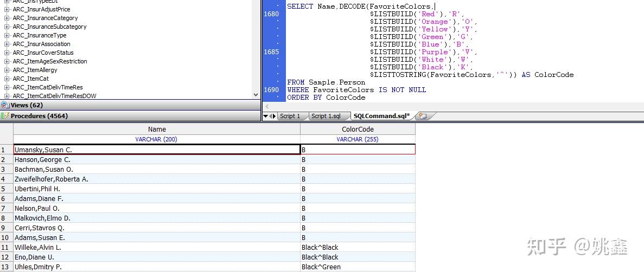The image size is (644, 272).
Task: Click the 'Black^Green' ColorCode cell
Action: (x=358, y=267)
